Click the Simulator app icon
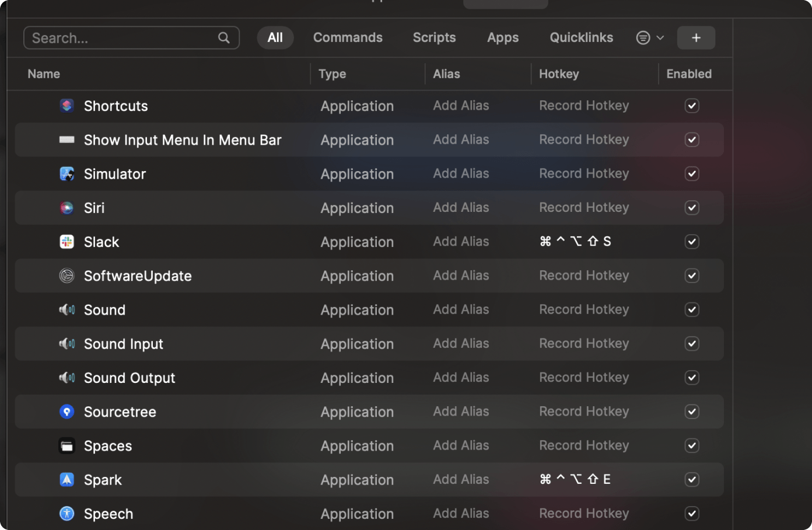Viewport: 812px width, 530px height. click(x=67, y=174)
